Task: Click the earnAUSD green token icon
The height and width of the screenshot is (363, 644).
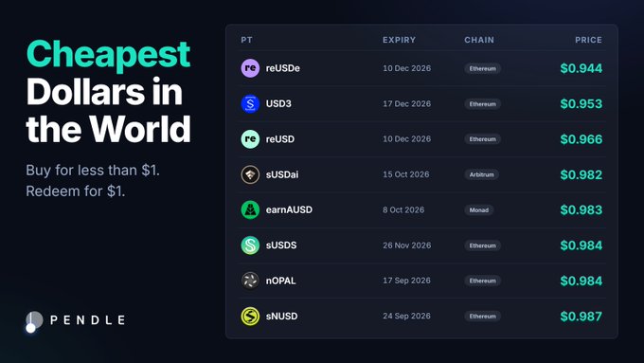Action: tap(250, 209)
